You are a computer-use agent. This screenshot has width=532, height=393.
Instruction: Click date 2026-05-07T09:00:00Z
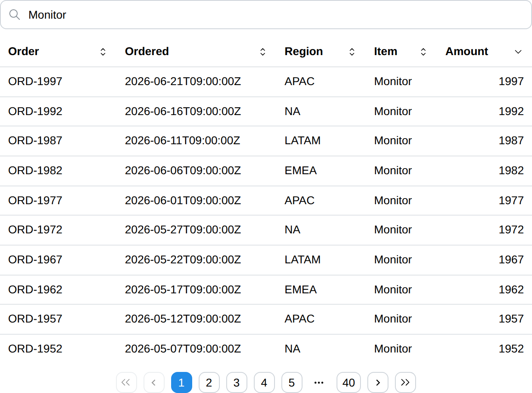pyautogui.click(x=183, y=349)
